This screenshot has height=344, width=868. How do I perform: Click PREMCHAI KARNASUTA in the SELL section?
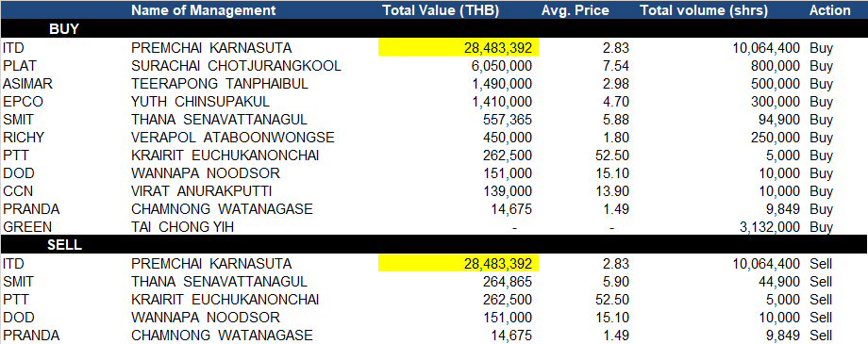[x=211, y=263]
